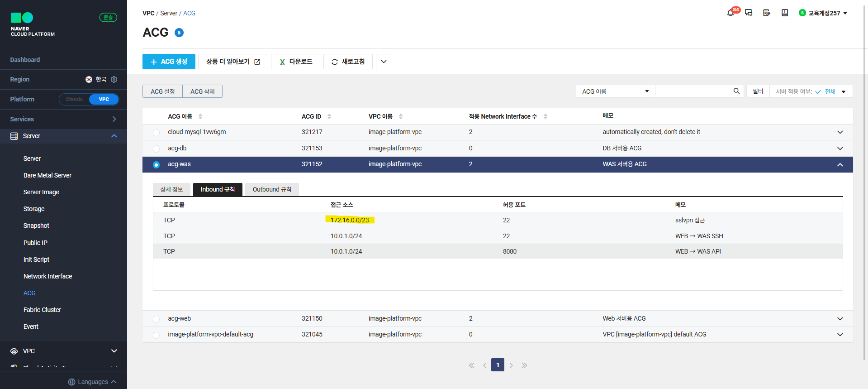Open Event menu item in sidebar
This screenshot has width=868, height=389.
click(x=31, y=327)
